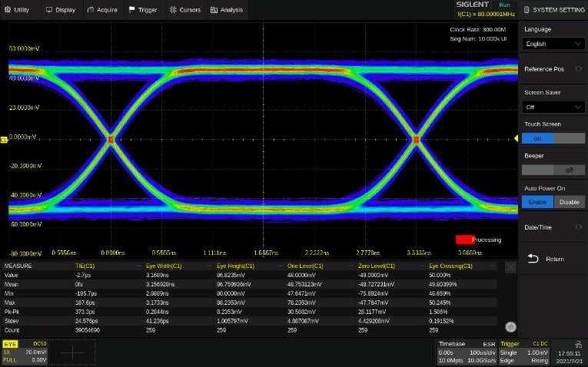
Task: Expand the Reference Pos submenu
Action: (553, 69)
